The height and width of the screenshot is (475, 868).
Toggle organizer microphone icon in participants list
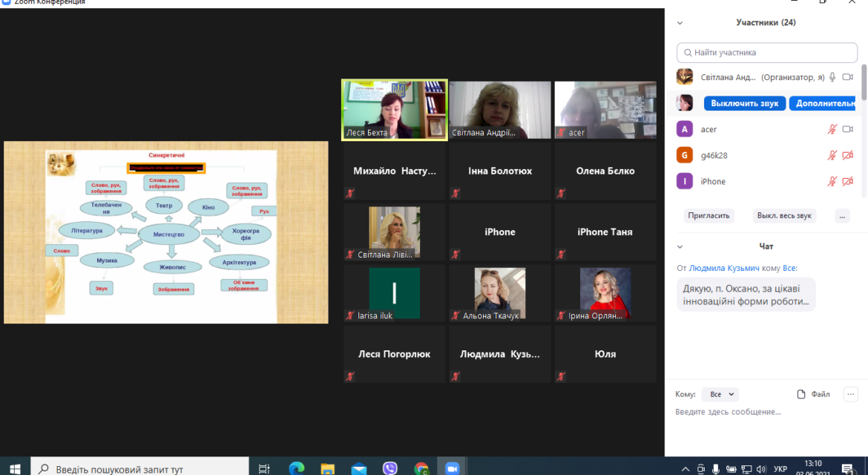[x=832, y=77]
